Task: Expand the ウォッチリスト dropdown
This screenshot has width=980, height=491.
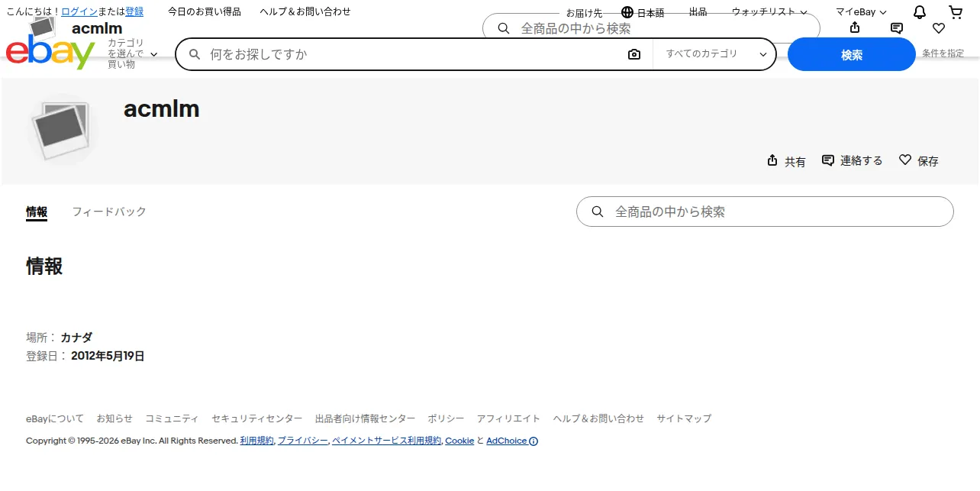Action: coord(769,12)
